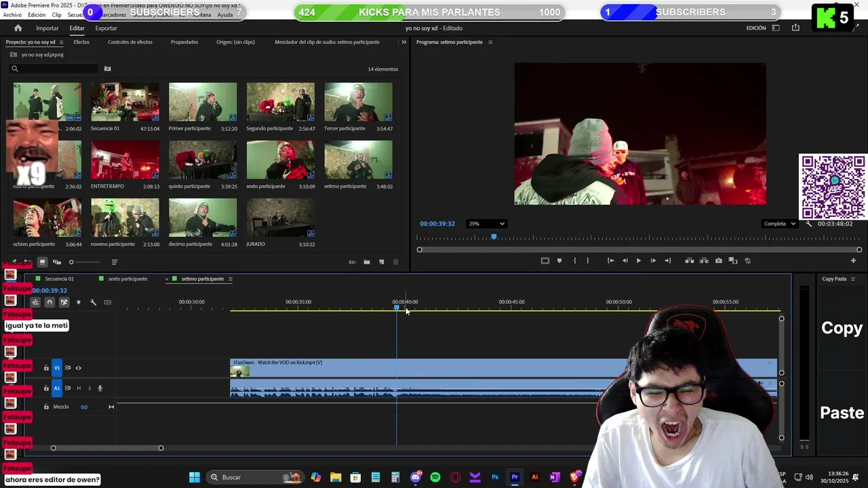This screenshot has height=488, width=868.
Task: Toggle linked selection in timeline
Action: point(64,302)
